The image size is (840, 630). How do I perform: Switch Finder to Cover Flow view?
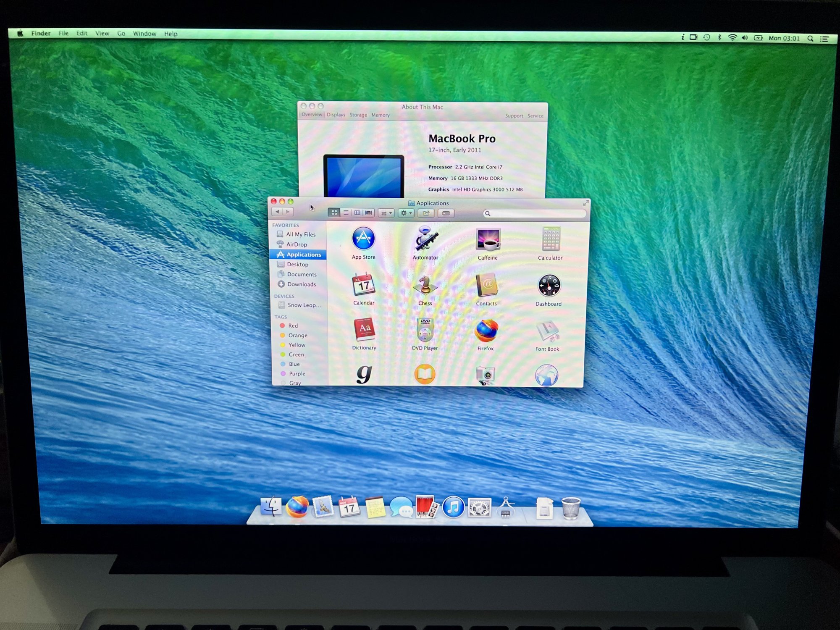(x=368, y=213)
